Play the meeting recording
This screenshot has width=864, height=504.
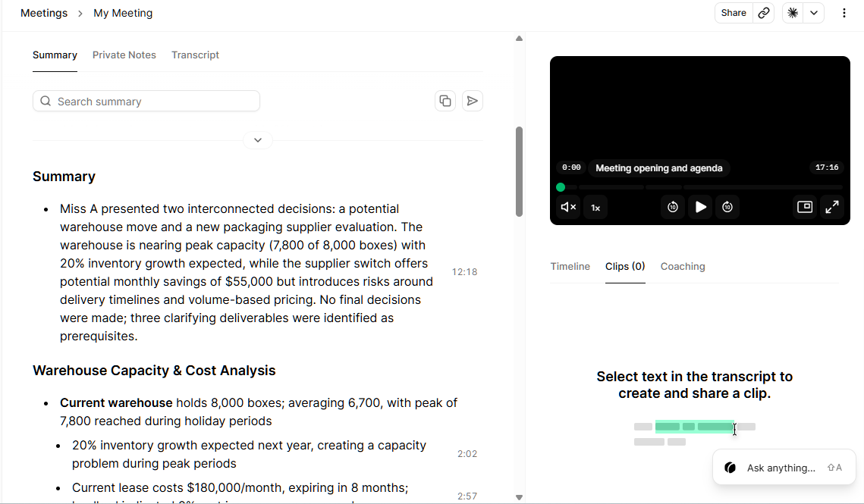tap(700, 207)
